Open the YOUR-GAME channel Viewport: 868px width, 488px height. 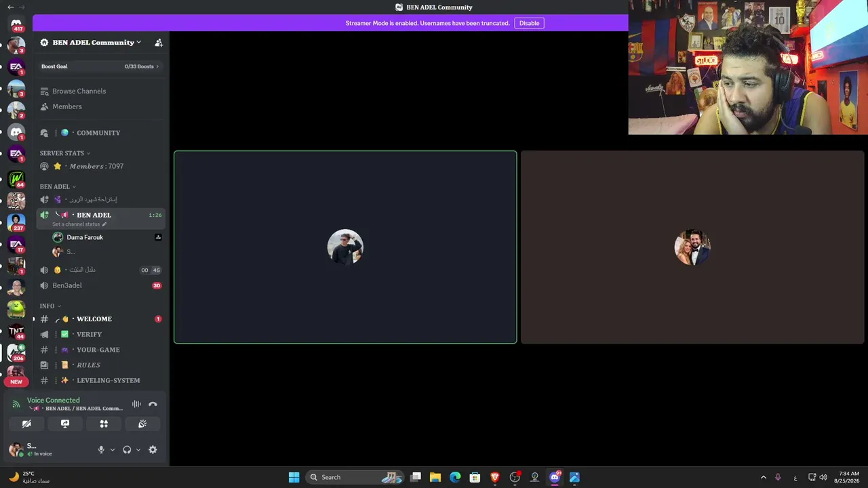(100, 350)
